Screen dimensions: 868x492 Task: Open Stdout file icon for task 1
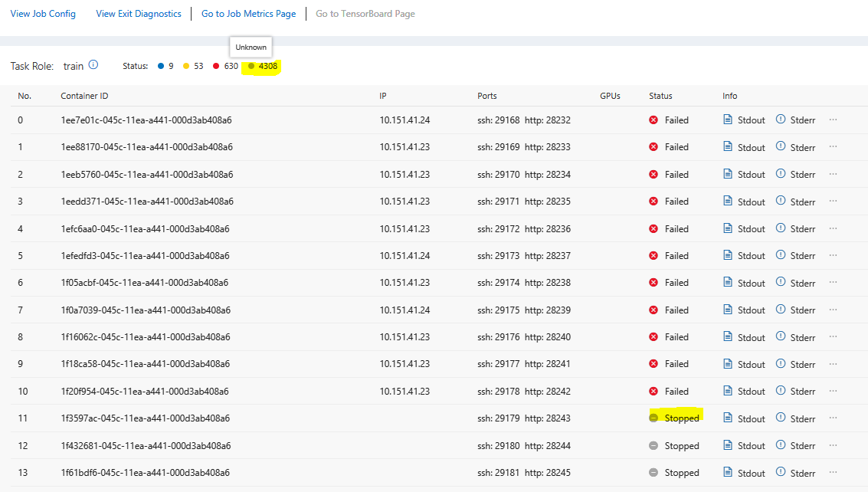point(728,146)
